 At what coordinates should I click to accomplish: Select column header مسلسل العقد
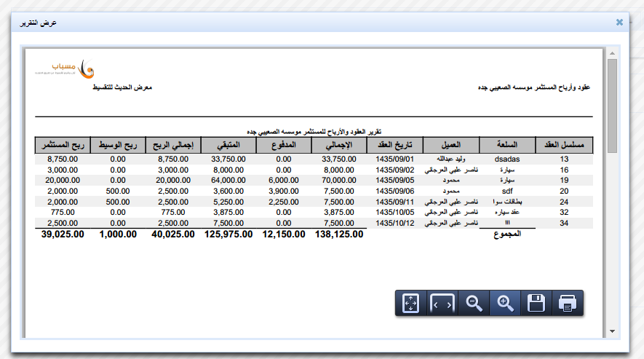[x=564, y=145]
